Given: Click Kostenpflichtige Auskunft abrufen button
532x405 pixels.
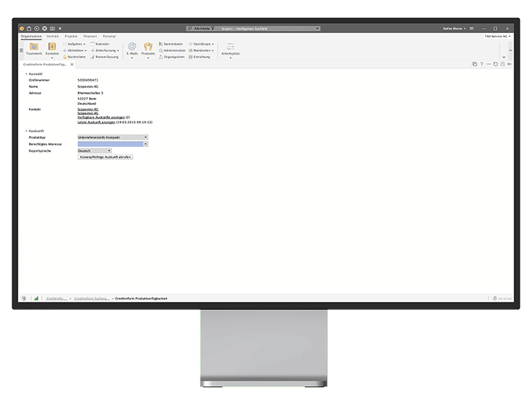Looking at the screenshot, I should [x=105, y=157].
